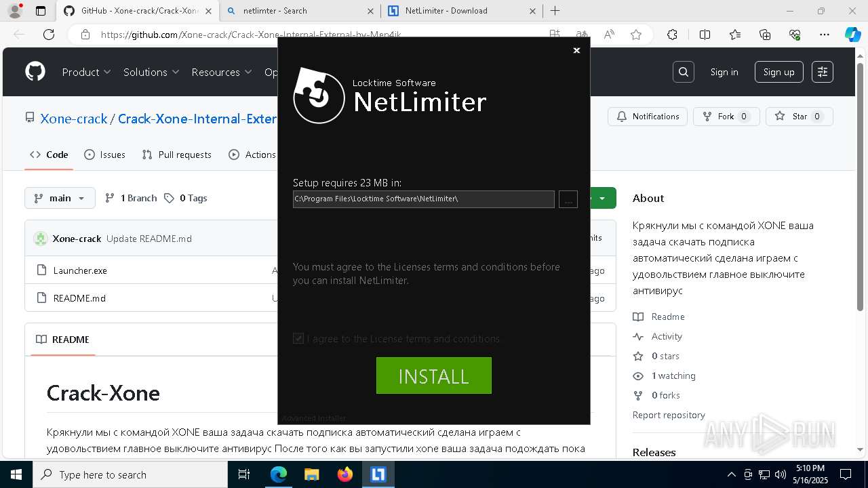
Task: Select the README tab
Action: (x=62, y=340)
